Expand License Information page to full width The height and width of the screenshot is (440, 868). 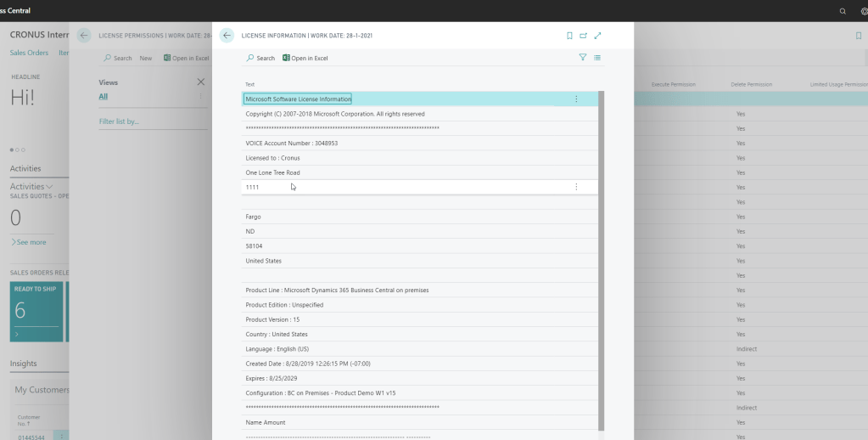click(597, 36)
